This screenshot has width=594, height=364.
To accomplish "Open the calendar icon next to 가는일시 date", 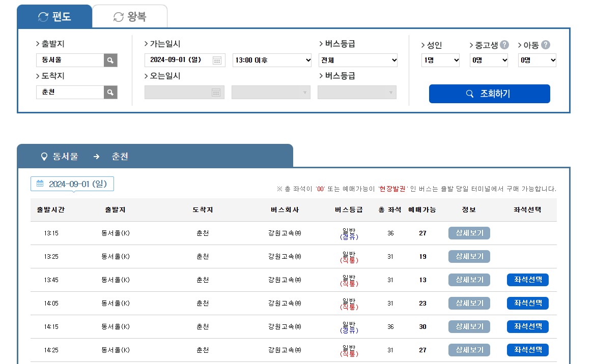I will click(x=216, y=60).
